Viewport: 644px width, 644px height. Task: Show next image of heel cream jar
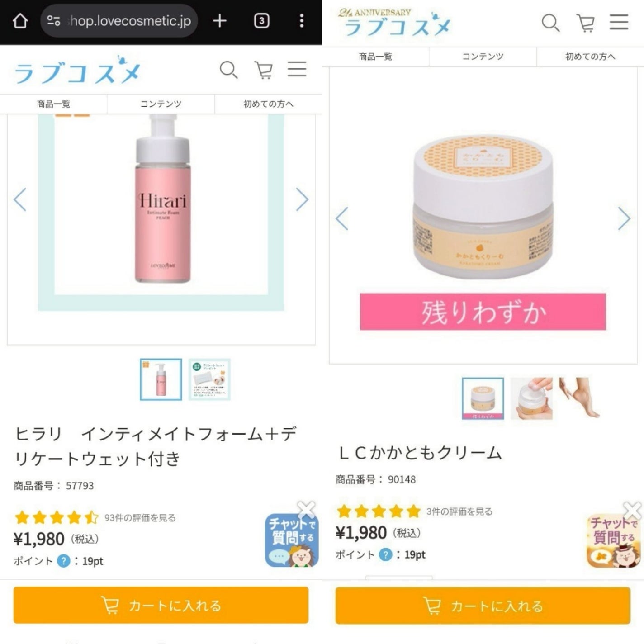[624, 218]
